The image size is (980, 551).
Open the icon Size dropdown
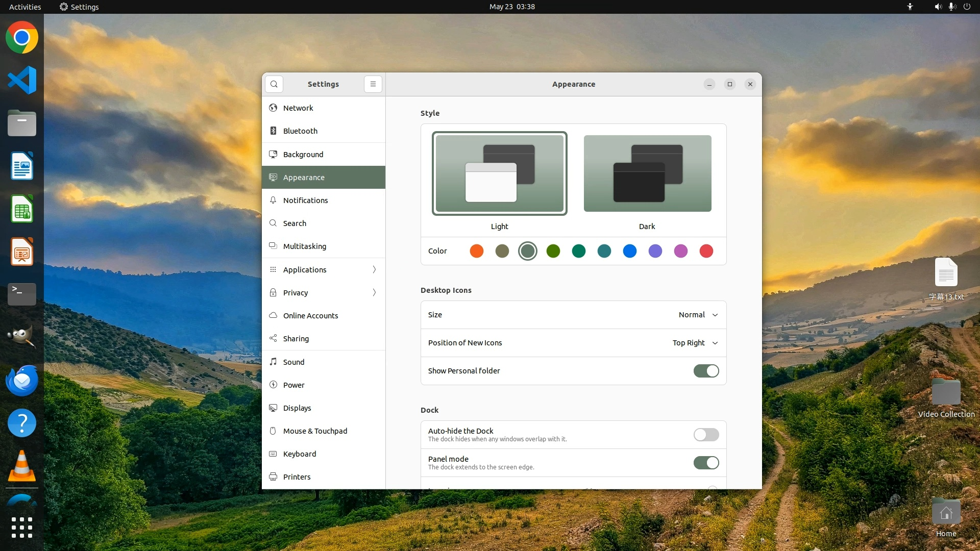click(x=698, y=315)
